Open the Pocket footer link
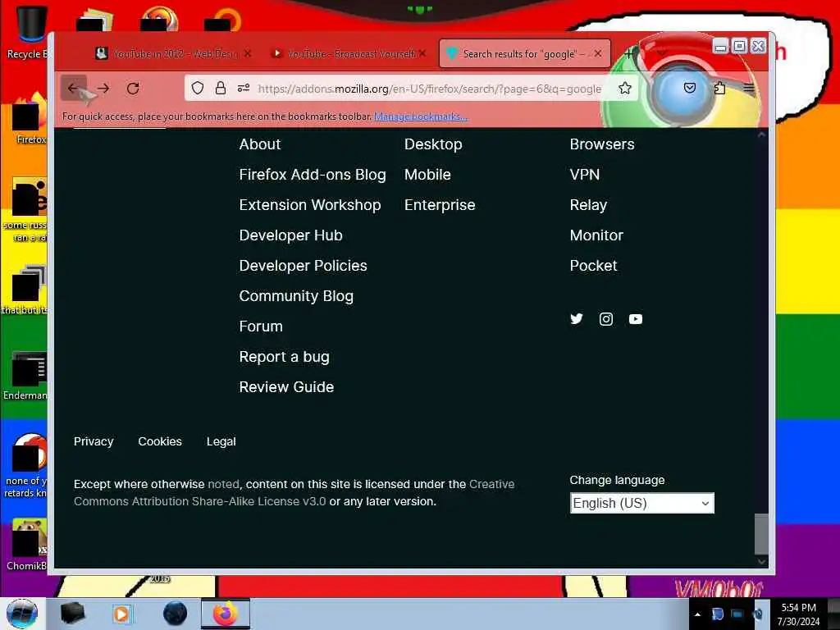 click(593, 266)
